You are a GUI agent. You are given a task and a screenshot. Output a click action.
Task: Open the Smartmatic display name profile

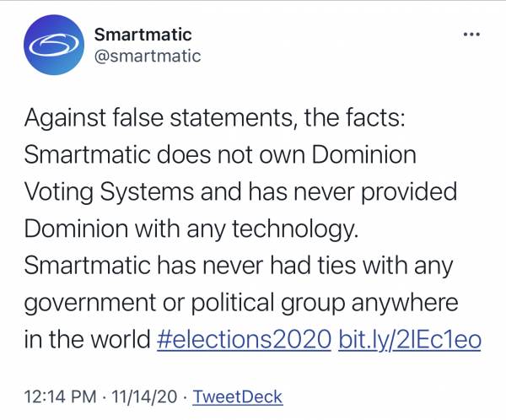(x=142, y=35)
